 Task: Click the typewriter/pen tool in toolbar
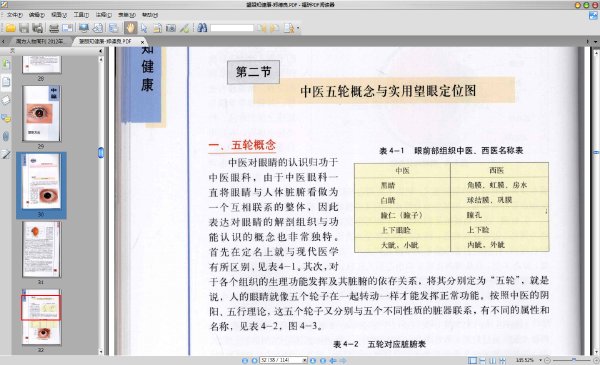tap(184, 28)
